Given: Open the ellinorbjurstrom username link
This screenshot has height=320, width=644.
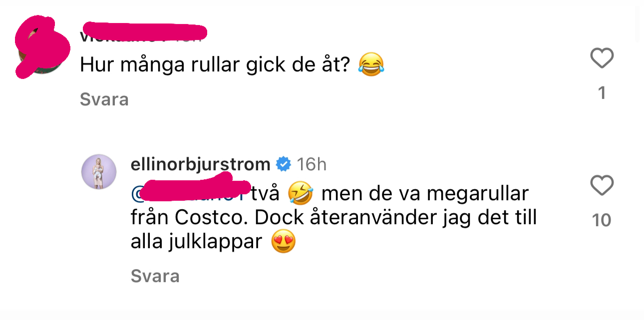Looking at the screenshot, I should [x=200, y=164].
